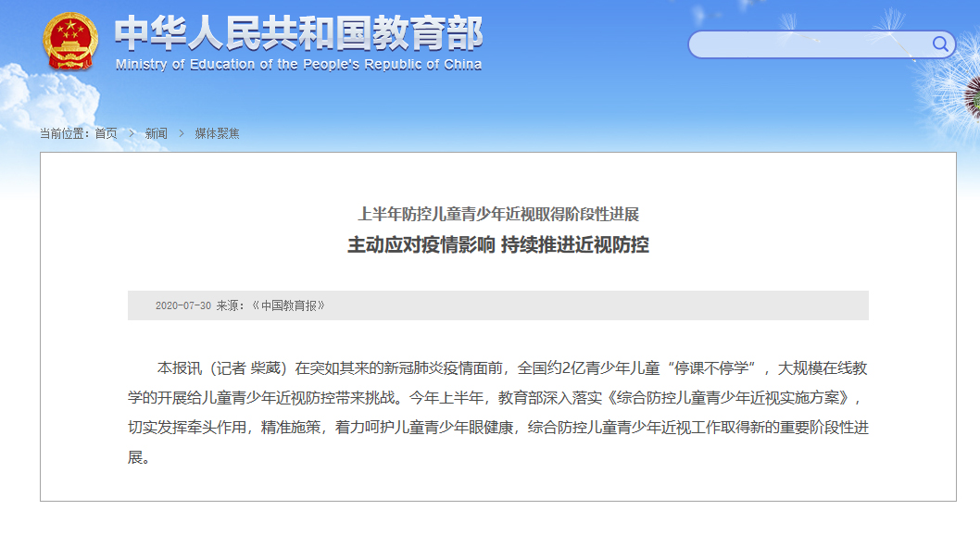Click the quoted phrase “停课不停学”

[710, 367]
